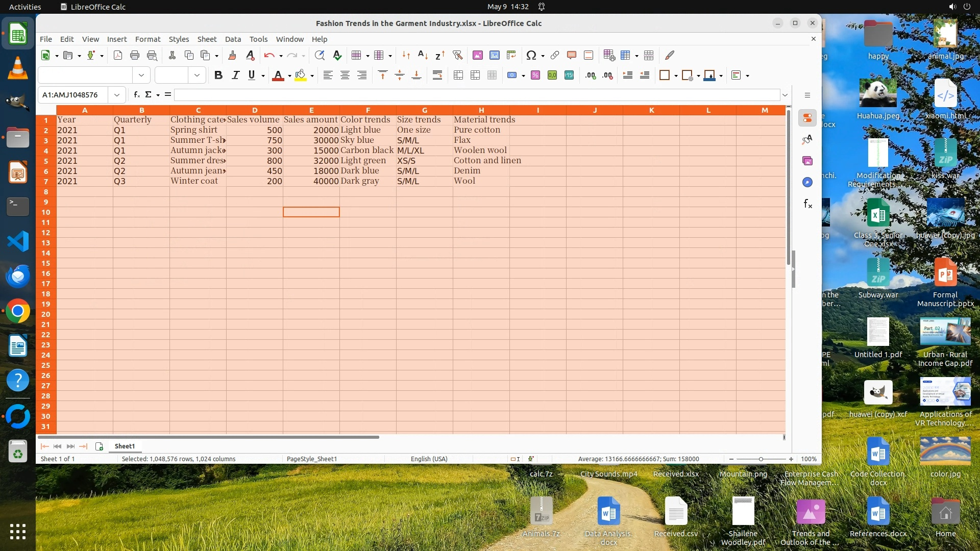Select the Sheet1 tab

pyautogui.click(x=125, y=446)
